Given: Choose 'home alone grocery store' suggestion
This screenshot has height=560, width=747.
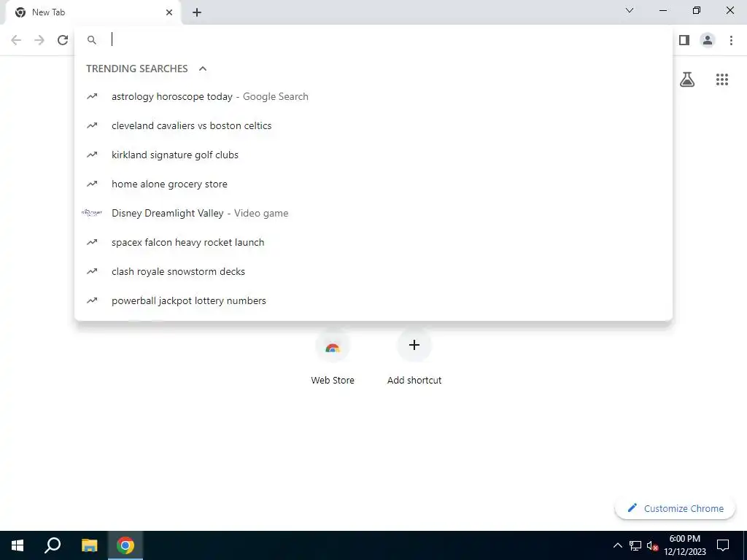Looking at the screenshot, I should [x=373, y=184].
